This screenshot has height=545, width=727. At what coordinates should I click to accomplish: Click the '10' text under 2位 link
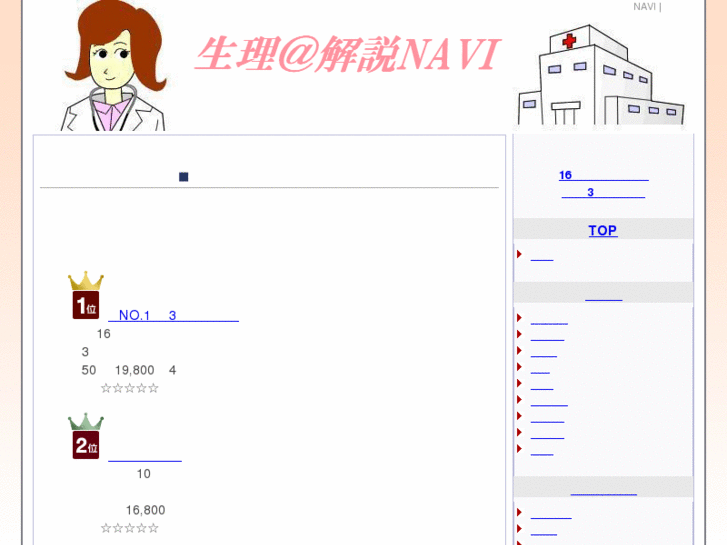pyautogui.click(x=144, y=474)
